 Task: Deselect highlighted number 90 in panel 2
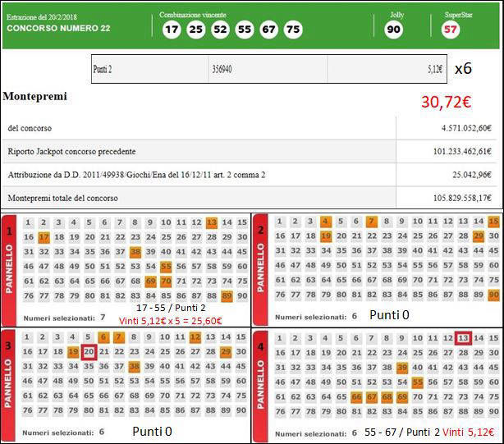tap(493, 295)
